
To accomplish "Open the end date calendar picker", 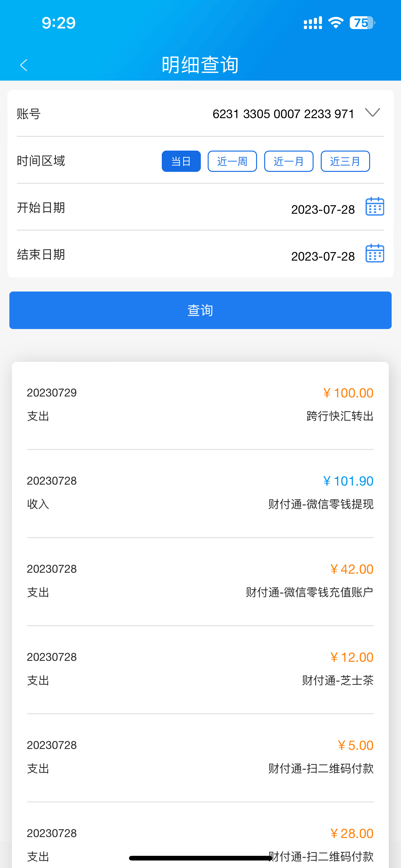I will [x=375, y=253].
